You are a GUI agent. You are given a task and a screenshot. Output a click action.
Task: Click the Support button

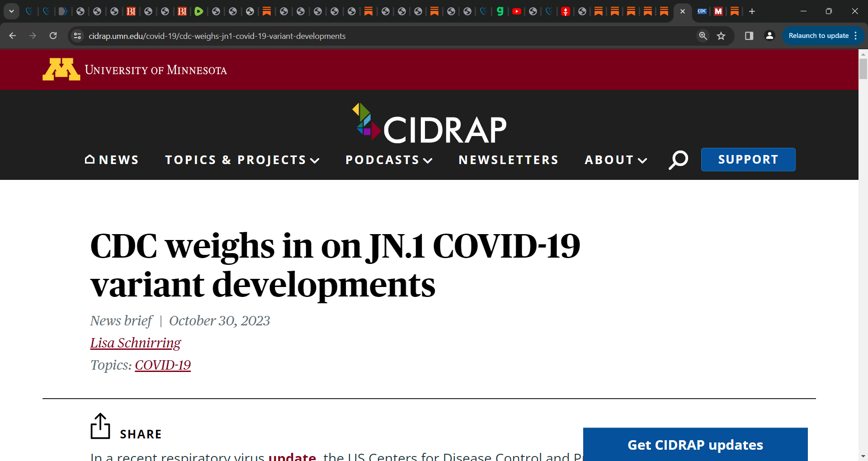tap(748, 159)
